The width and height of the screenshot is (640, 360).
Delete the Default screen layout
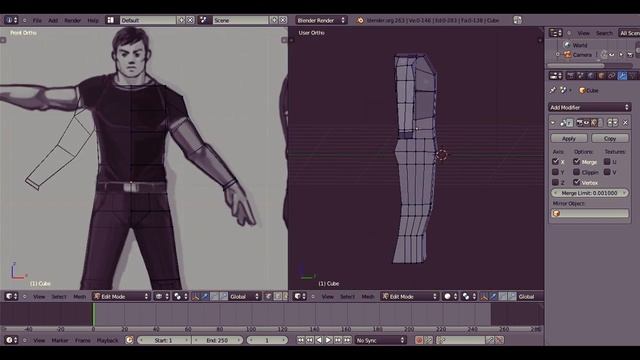[x=190, y=20]
